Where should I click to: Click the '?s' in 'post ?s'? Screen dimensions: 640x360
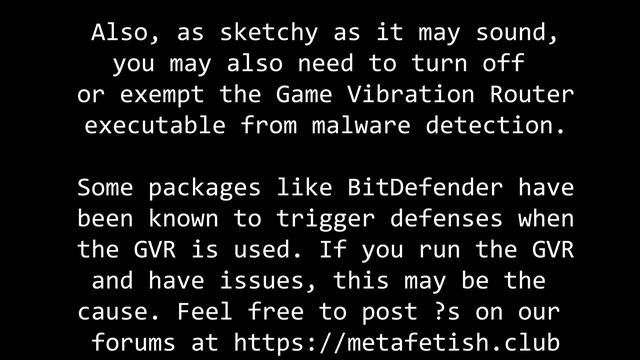[x=447, y=311]
